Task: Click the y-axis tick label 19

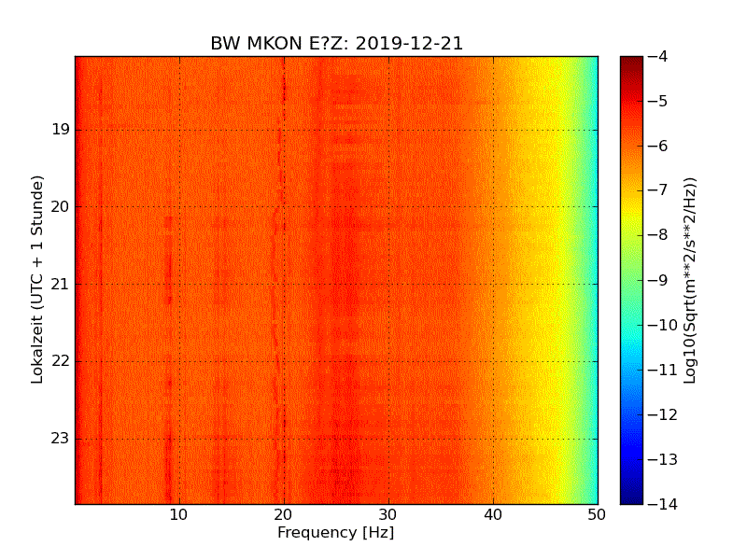Action: point(61,130)
